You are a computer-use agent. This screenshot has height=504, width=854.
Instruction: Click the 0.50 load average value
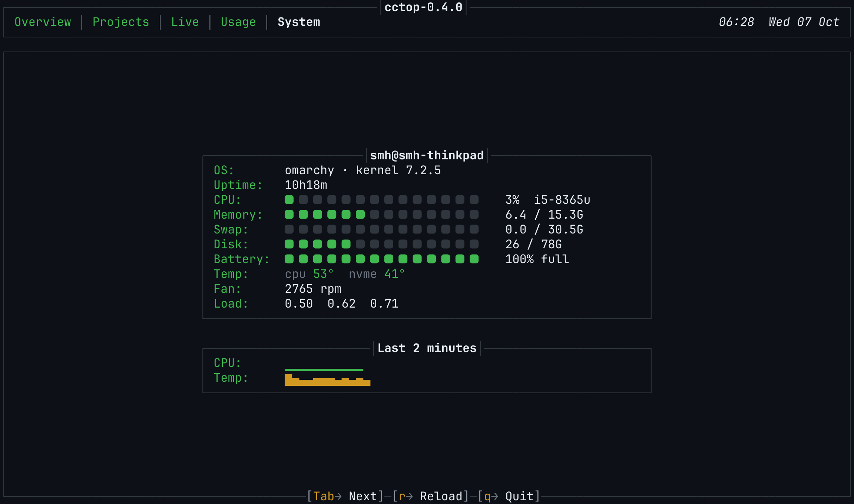coord(299,304)
